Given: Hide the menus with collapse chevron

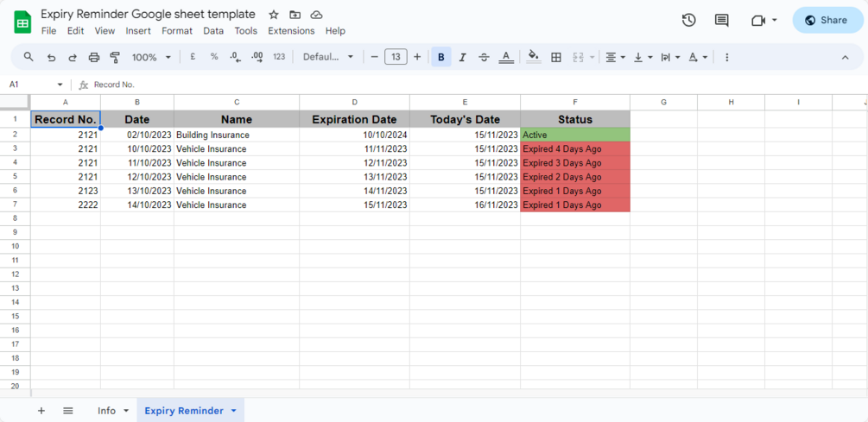Looking at the screenshot, I should 846,57.
